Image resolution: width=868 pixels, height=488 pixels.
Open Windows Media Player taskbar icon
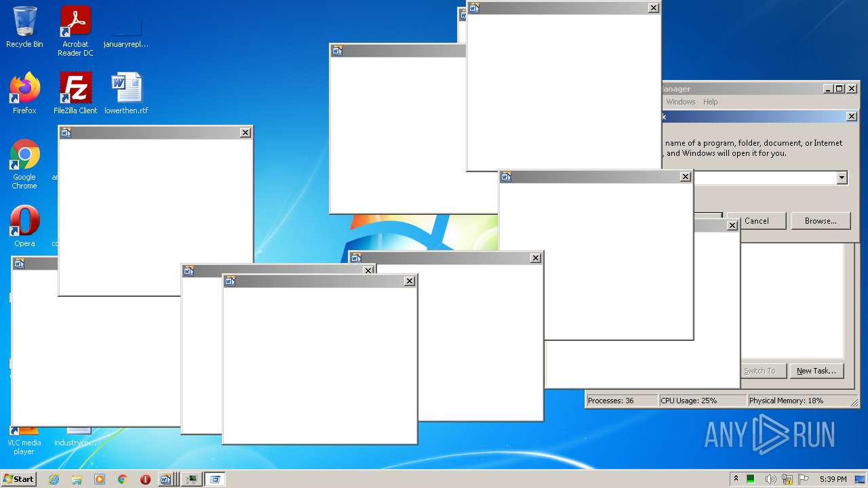pyautogui.click(x=100, y=479)
